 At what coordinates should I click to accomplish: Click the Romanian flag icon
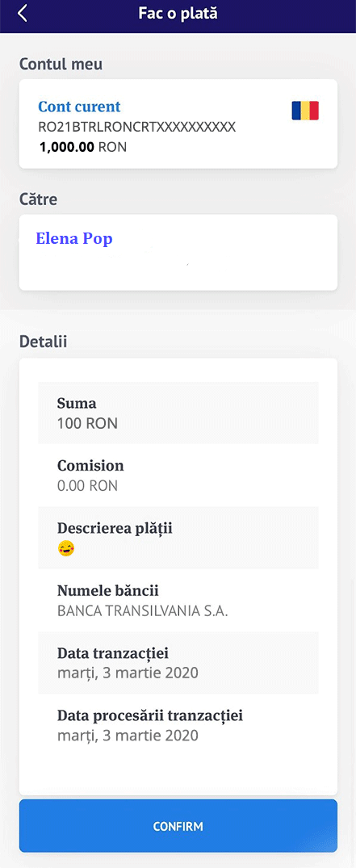pyautogui.click(x=305, y=111)
